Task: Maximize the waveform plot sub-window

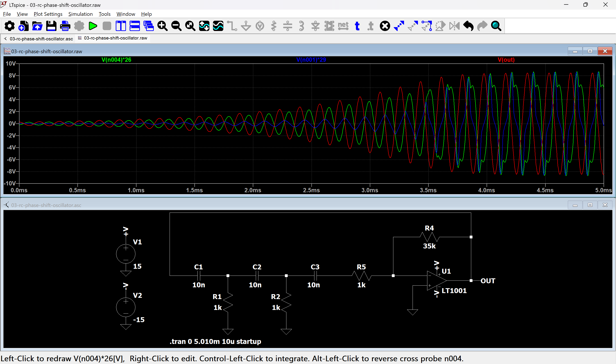Action: coord(590,51)
